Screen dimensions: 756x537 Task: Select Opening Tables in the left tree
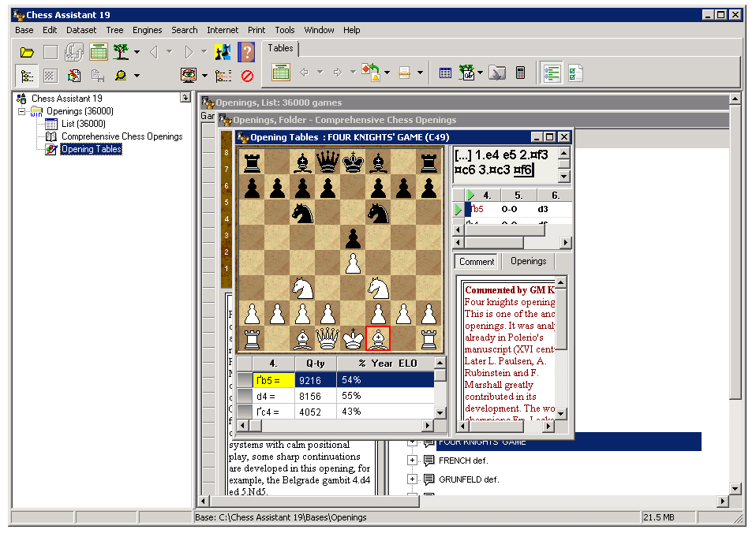(91, 149)
